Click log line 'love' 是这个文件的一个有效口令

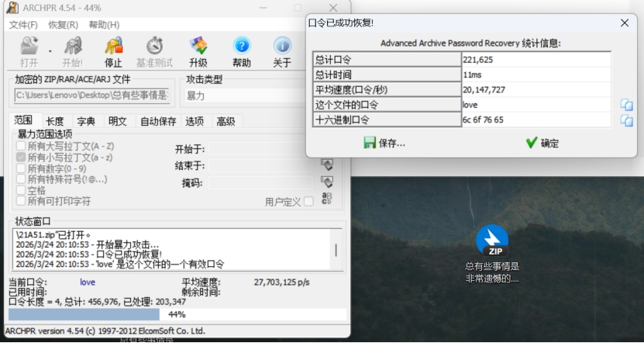click(120, 264)
